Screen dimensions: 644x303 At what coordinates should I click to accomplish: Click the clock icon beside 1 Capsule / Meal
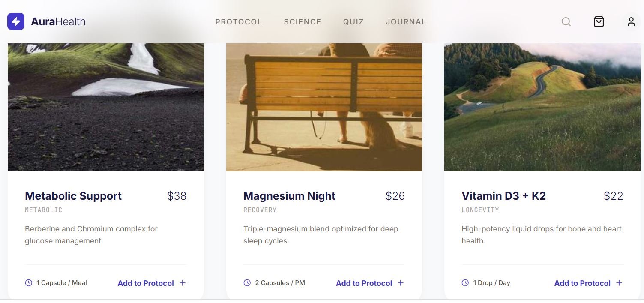point(28,282)
